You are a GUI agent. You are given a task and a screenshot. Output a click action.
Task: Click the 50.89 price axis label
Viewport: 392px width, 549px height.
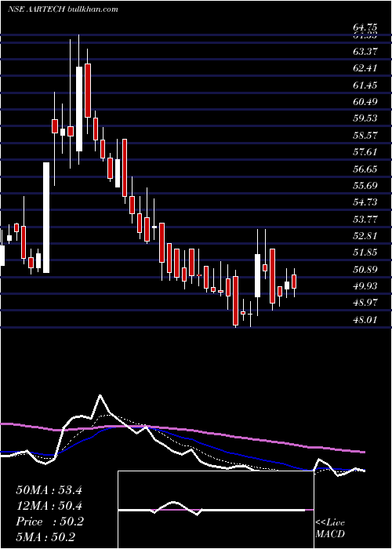coord(365,269)
